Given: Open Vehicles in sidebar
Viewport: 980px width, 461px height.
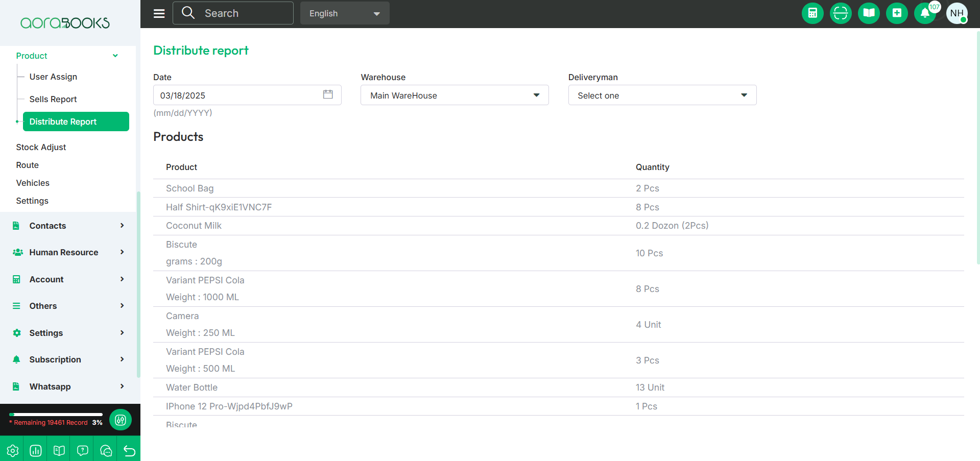Looking at the screenshot, I should click(33, 183).
